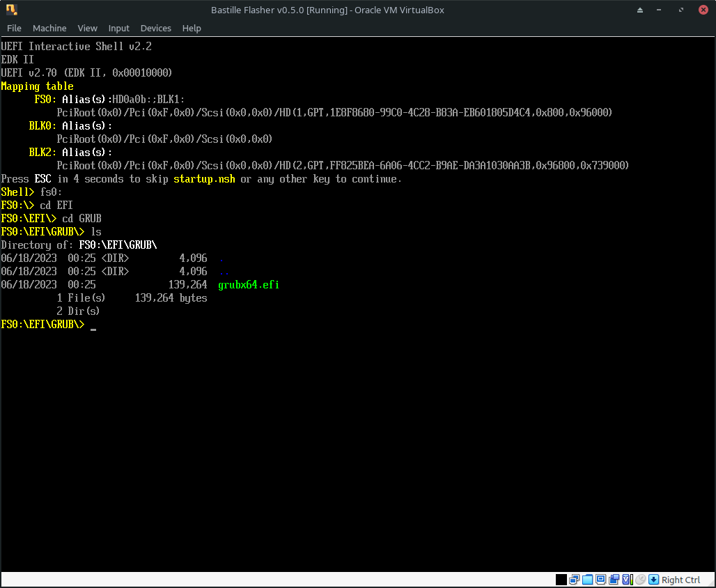Click the BLK0 device path ending 'Scsi(0x0,0x0)'
Image resolution: width=716 pixels, height=588 pixels.
pyautogui.click(x=164, y=139)
